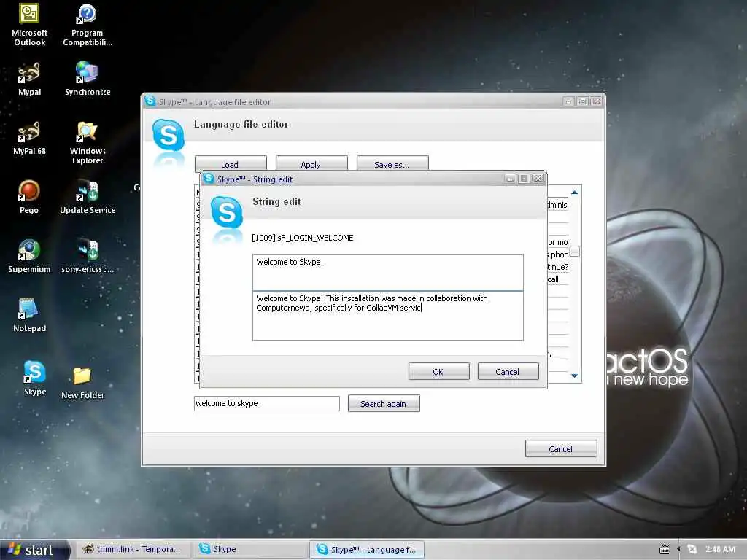Image resolution: width=747 pixels, height=560 pixels.
Task: Click the Apply button
Action: [311, 163]
